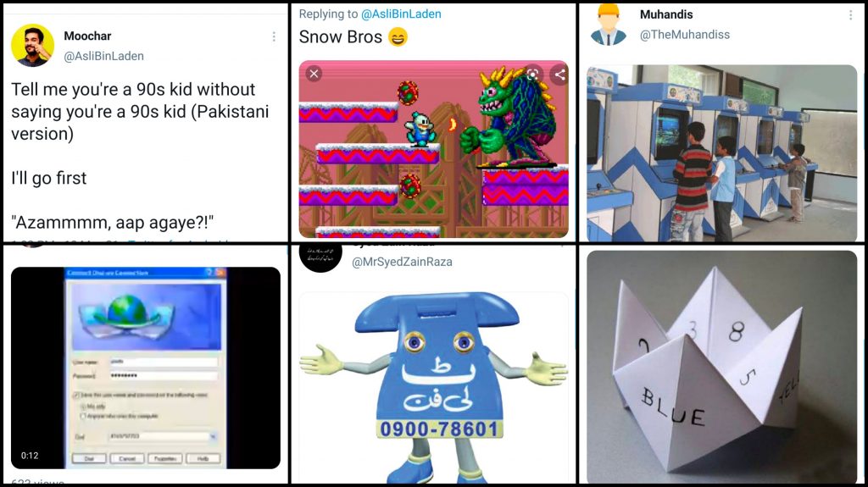Click the @AsliBinLaden reply mention link
The image size is (868, 487).
pos(401,14)
